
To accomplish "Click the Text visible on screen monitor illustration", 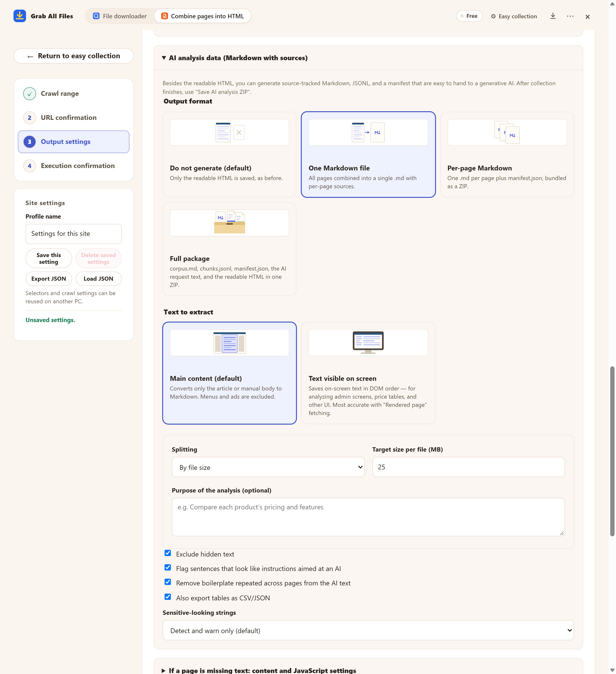I will click(368, 343).
